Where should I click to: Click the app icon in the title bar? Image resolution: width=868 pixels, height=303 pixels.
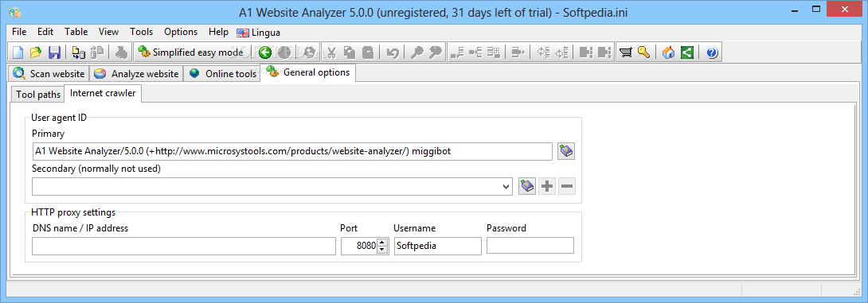click(15, 12)
